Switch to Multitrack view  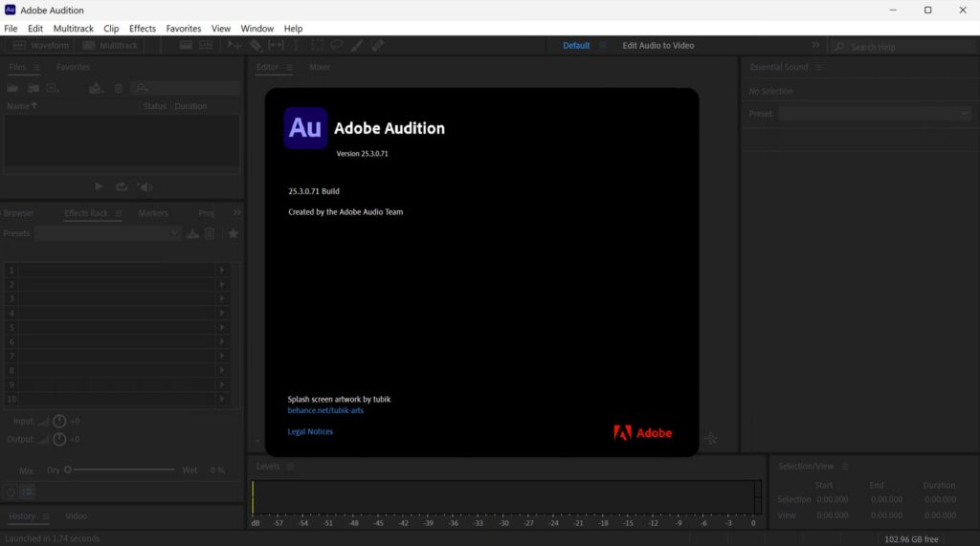pos(110,46)
